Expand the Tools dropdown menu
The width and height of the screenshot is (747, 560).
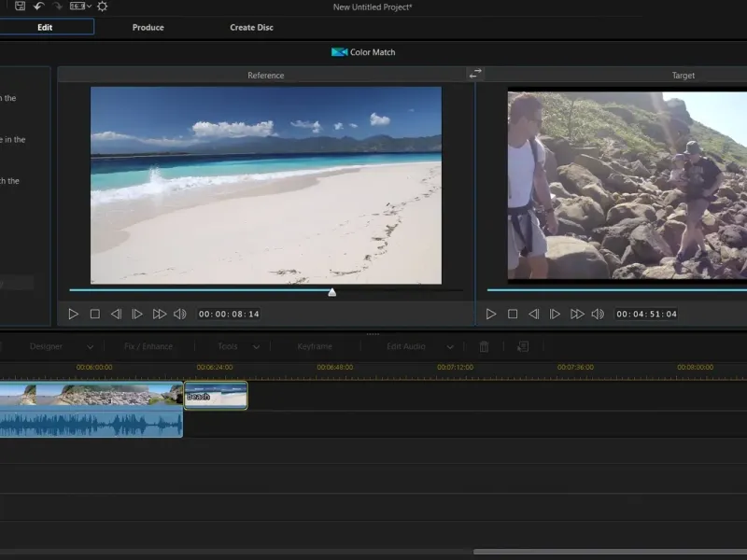256,347
